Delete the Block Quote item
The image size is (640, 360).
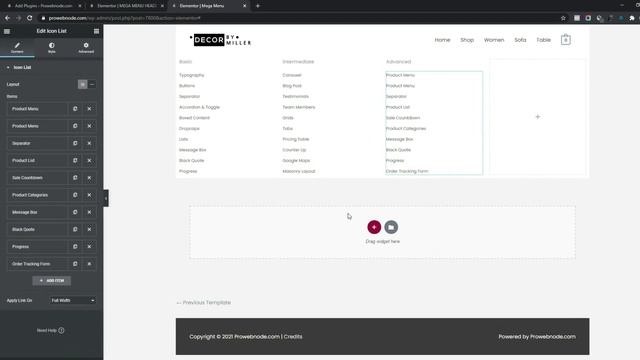pyautogui.click(x=89, y=229)
